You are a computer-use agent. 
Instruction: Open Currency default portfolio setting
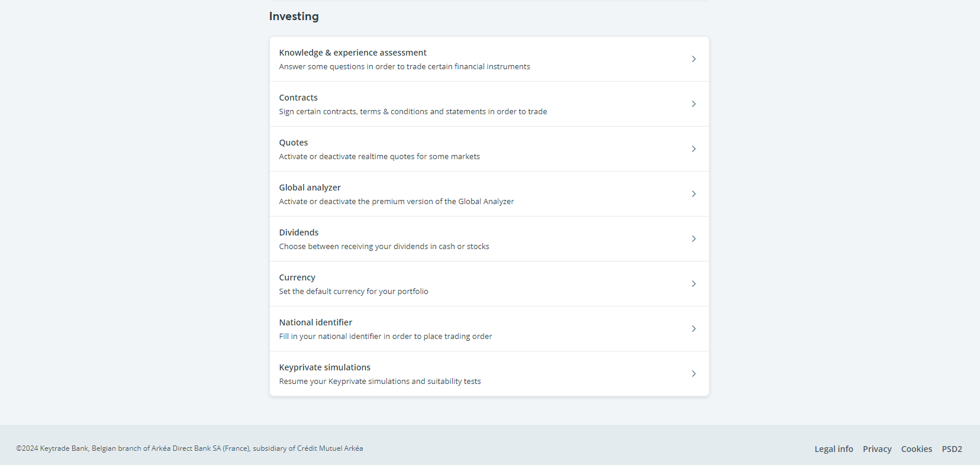click(297, 277)
